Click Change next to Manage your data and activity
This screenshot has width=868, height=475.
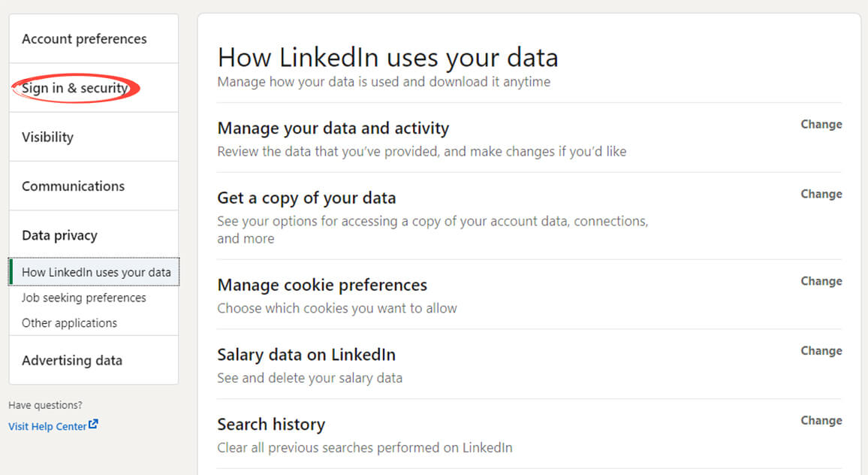(x=821, y=124)
